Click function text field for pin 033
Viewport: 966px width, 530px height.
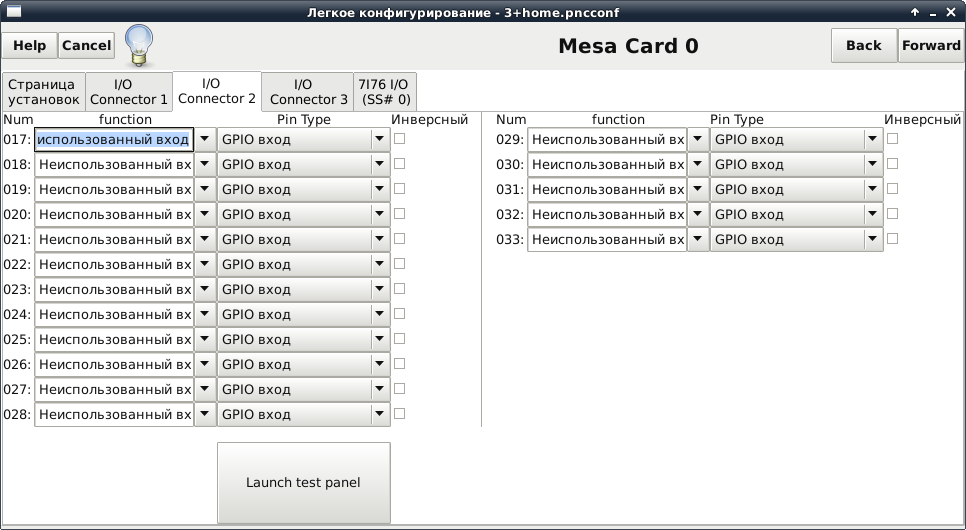click(x=607, y=239)
